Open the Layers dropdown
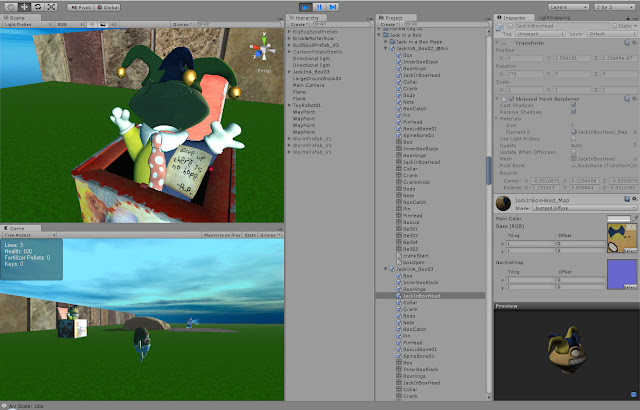 click(x=568, y=7)
